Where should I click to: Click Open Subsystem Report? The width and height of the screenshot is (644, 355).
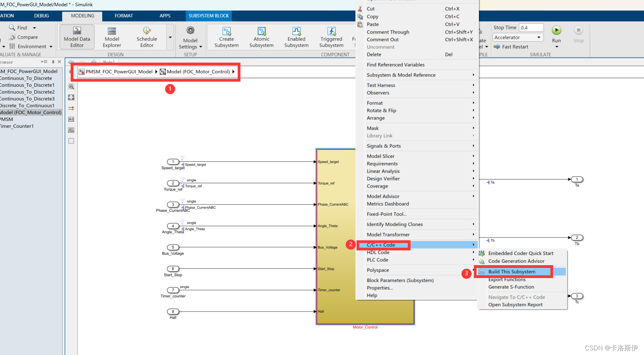(522, 305)
